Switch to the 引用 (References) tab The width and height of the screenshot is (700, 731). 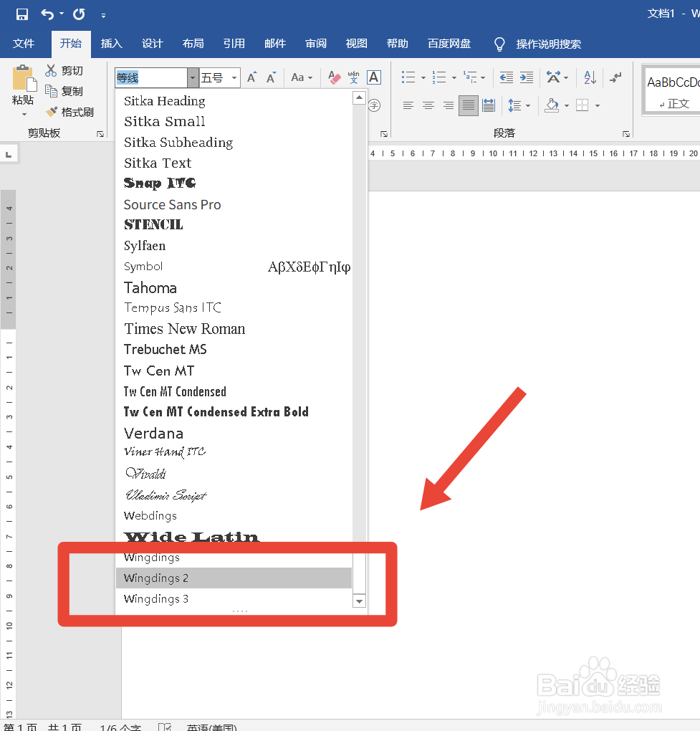234,44
